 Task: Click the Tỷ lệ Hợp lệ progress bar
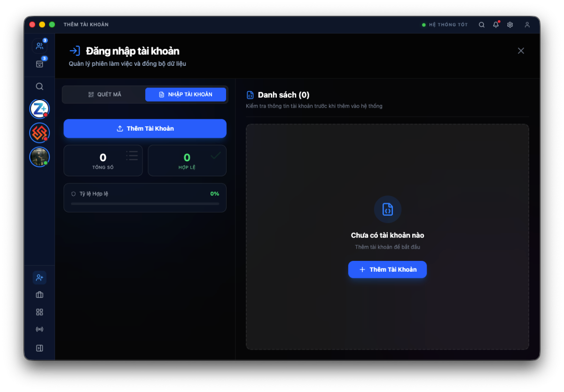coord(145,204)
